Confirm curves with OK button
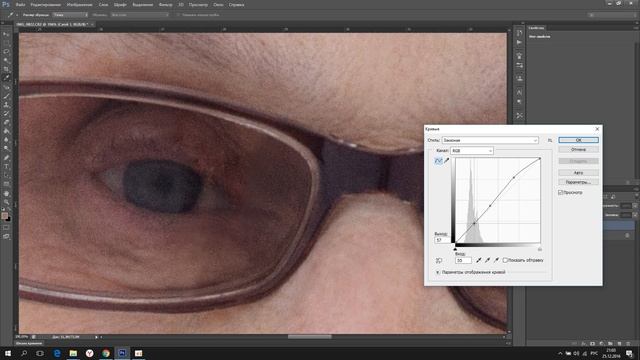 click(578, 140)
